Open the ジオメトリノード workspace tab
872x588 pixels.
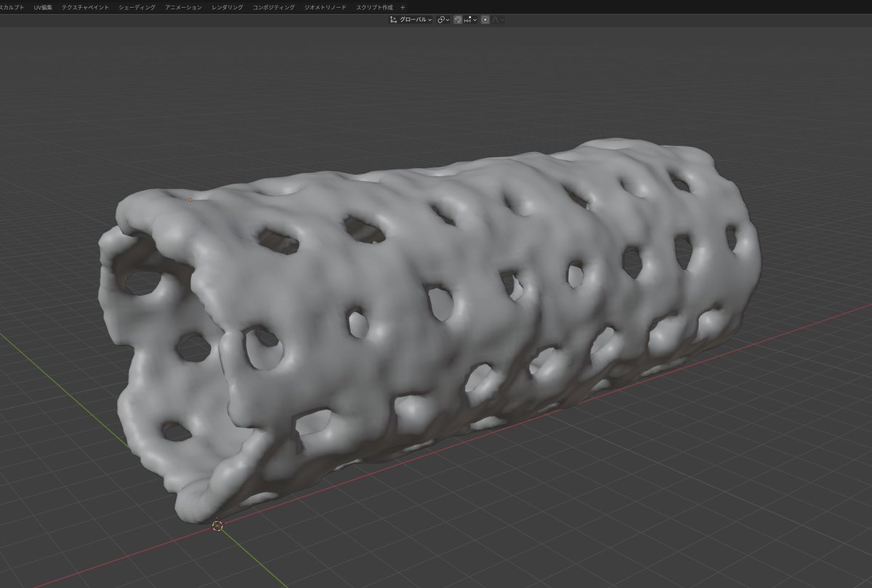click(325, 7)
